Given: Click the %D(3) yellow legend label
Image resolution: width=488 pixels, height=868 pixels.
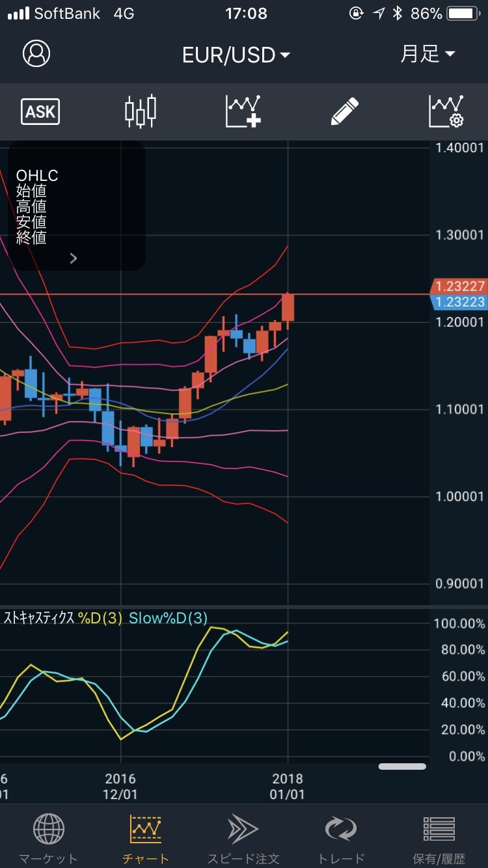Looking at the screenshot, I should [x=100, y=618].
